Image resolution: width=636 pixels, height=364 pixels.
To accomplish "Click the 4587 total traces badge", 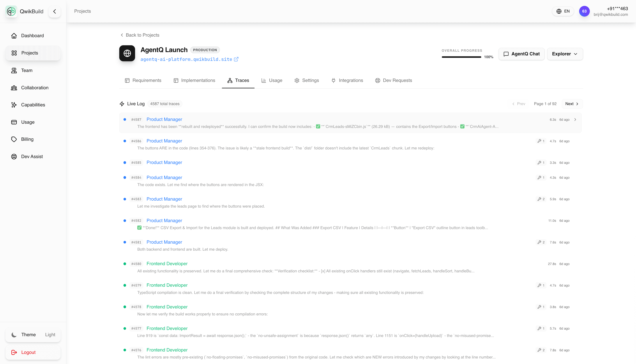I will click(x=165, y=104).
